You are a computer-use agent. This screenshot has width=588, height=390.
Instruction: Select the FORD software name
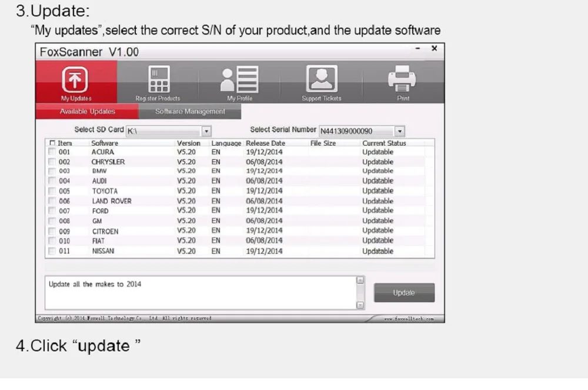point(100,211)
